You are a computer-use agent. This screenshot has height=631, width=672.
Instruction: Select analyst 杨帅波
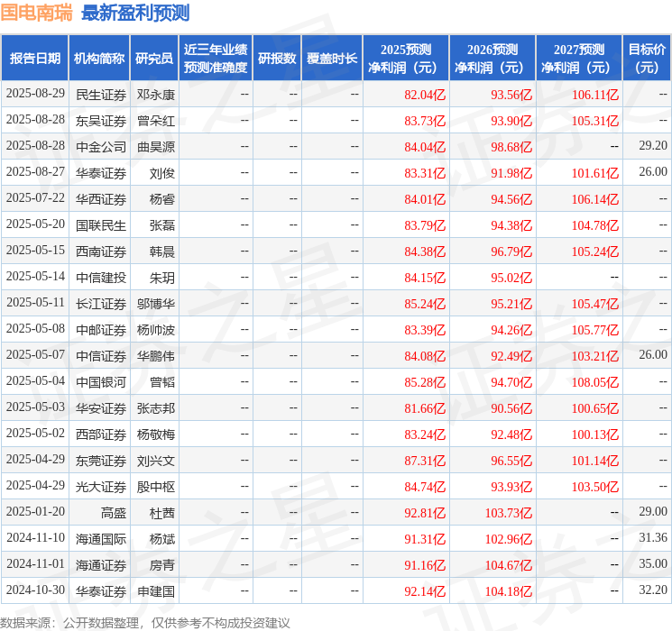pos(155,330)
